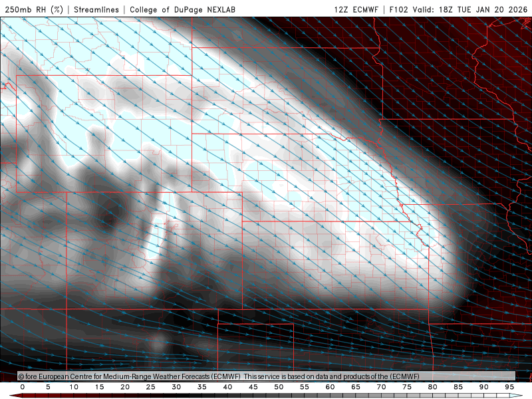This screenshot has height=399, width=532.
Task: Click the colorbar label '70'
Action: coord(381,387)
